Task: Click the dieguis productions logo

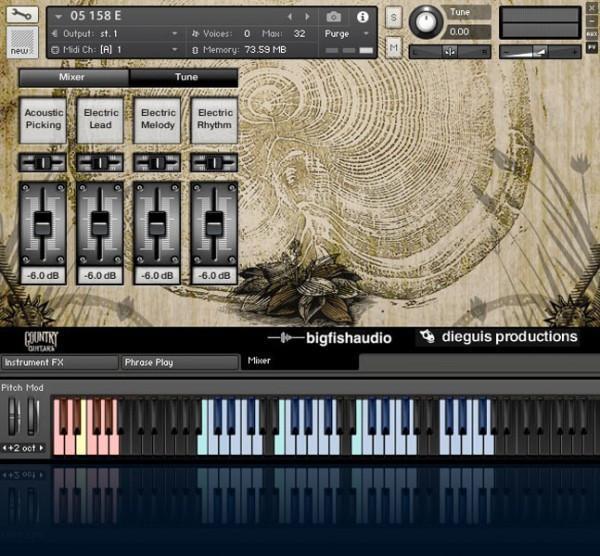Action: (x=497, y=338)
